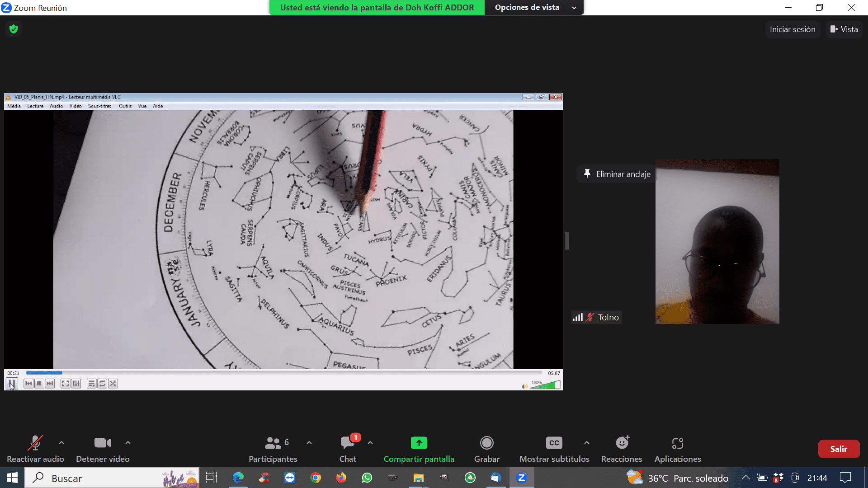The image size is (868, 488).
Task: Click the Tolno participant name label
Action: pos(608,318)
